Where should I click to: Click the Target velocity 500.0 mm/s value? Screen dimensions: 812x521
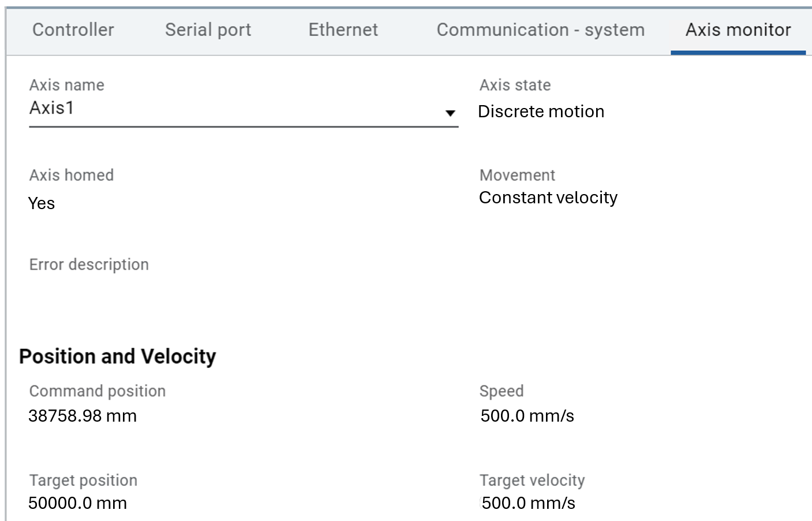528,503
